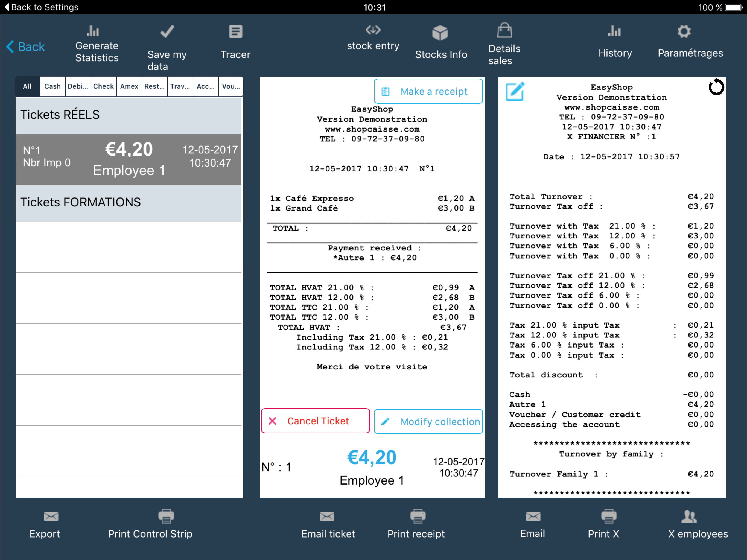Tap Export envelope icon

pyautogui.click(x=51, y=517)
